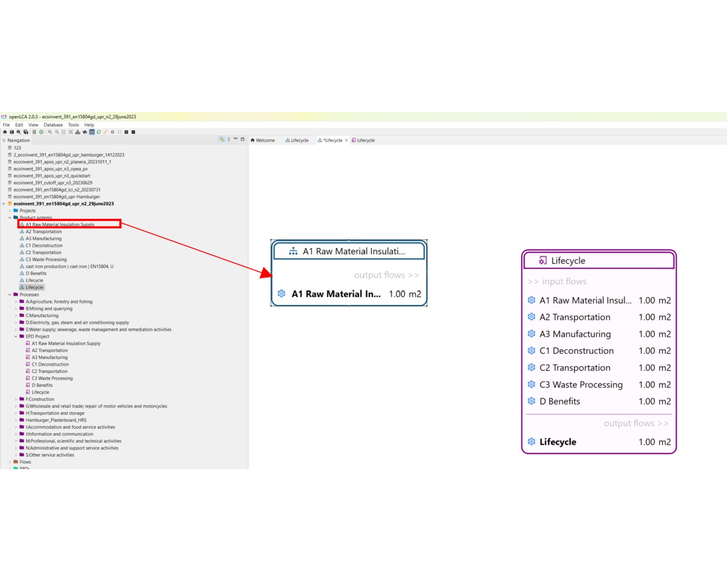The height and width of the screenshot is (582, 728).
Task: Click the orange pencil edit icon
Action: (x=106, y=132)
